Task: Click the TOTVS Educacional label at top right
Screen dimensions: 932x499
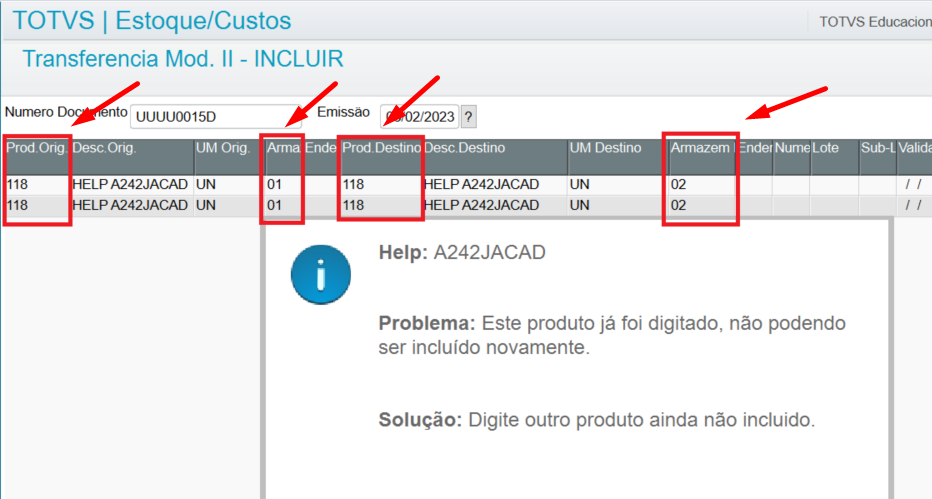Action: pyautogui.click(x=876, y=22)
